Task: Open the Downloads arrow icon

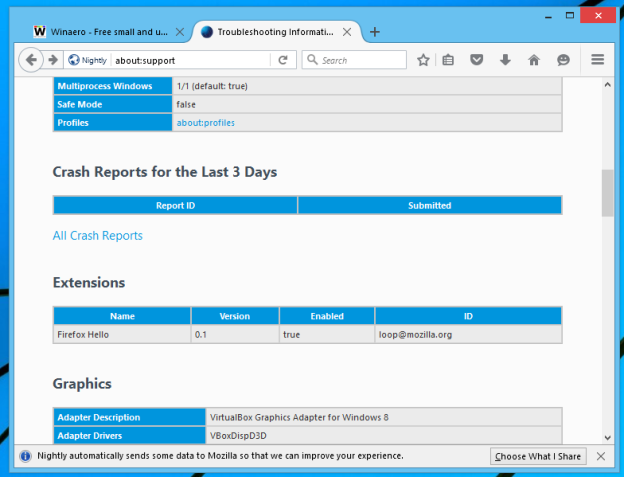Action: (505, 60)
